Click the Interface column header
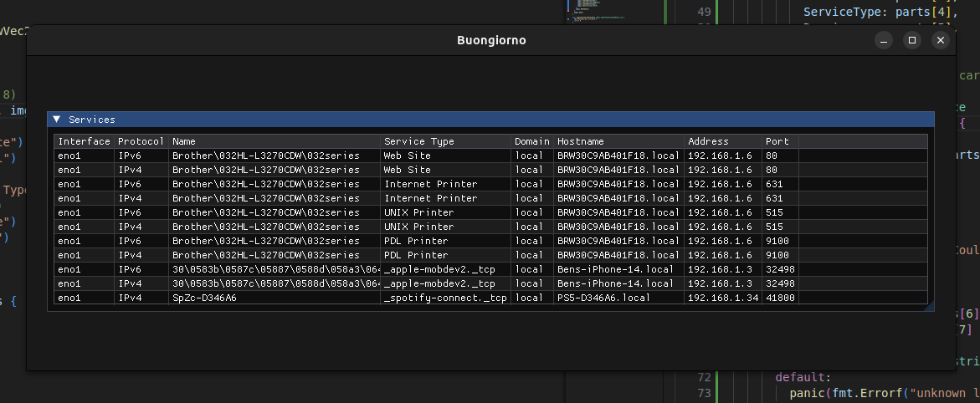Screen dimensions: 980x403 click(84, 141)
